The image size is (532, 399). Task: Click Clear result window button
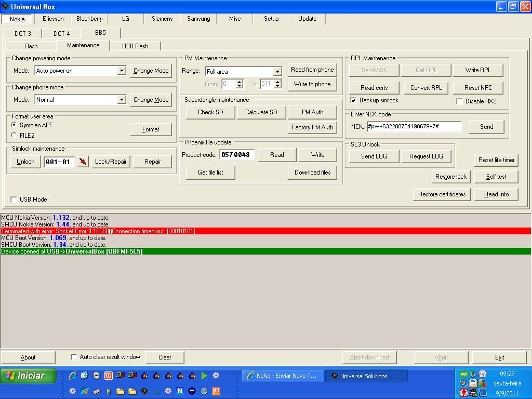click(x=165, y=357)
